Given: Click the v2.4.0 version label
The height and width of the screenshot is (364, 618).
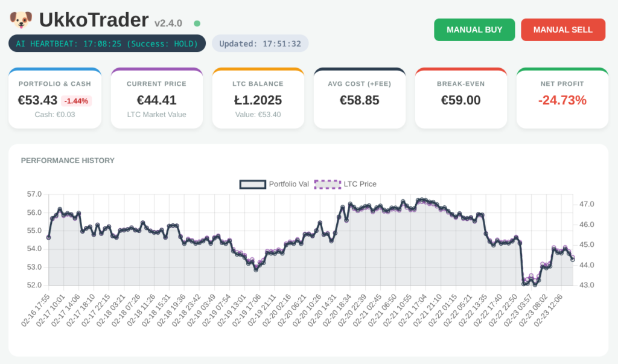Looking at the screenshot, I should click(168, 22).
